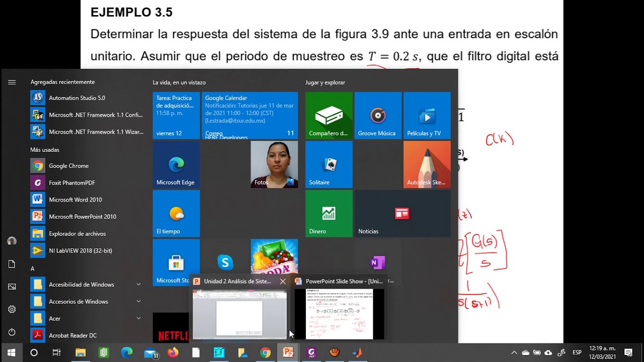Viewport: 644px width, 362px height.
Task: Open the Compañero de consola Xbox tile
Action: pos(329,116)
